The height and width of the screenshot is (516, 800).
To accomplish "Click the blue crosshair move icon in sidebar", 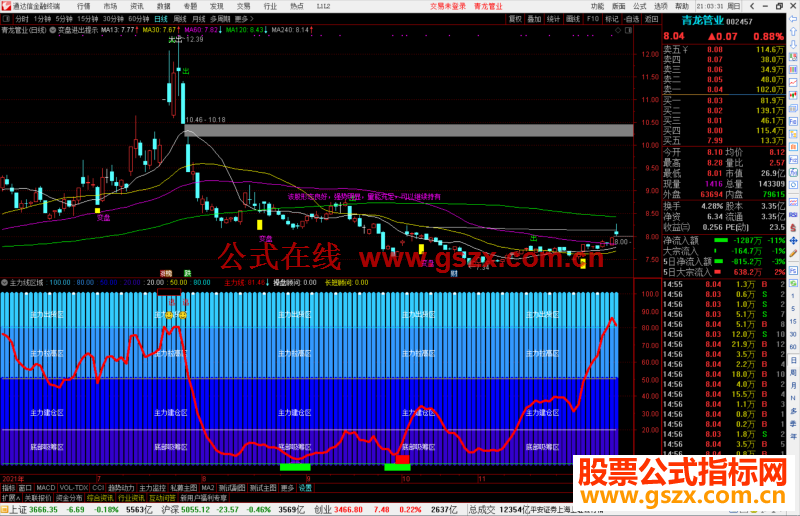I will click(x=793, y=240).
